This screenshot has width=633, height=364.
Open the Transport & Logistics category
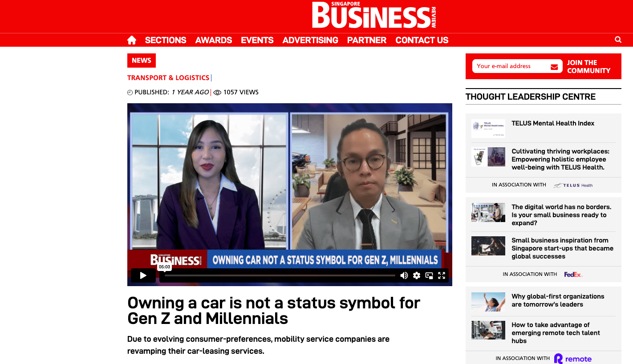click(168, 78)
